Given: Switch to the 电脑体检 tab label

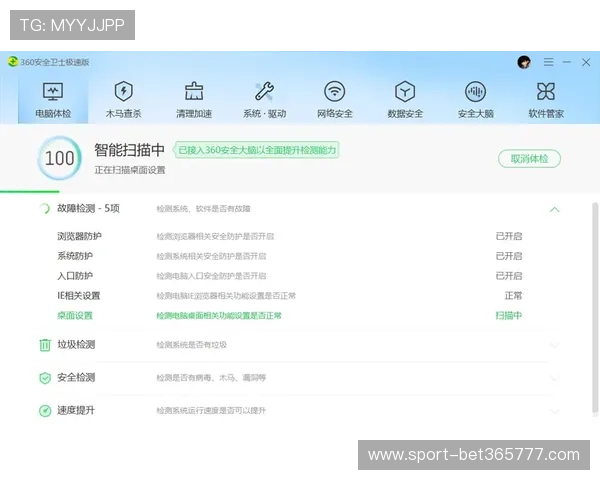Looking at the screenshot, I should coord(53,114).
